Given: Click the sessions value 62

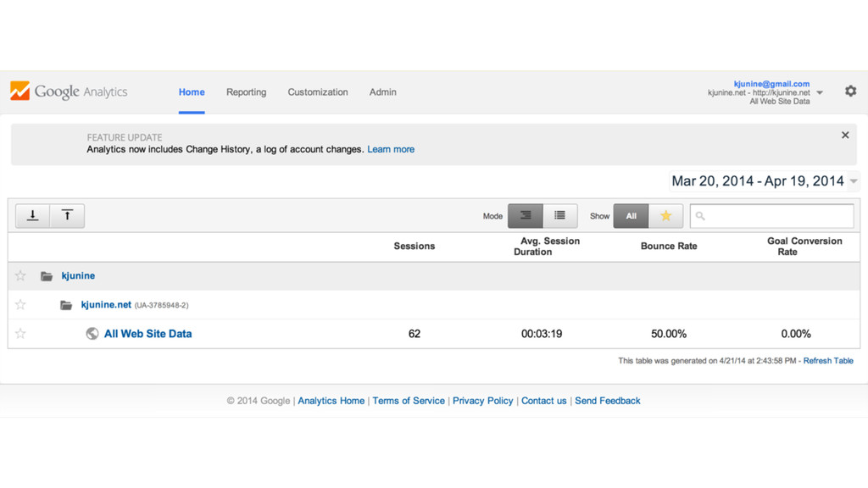Looking at the screenshot, I should (x=414, y=334).
